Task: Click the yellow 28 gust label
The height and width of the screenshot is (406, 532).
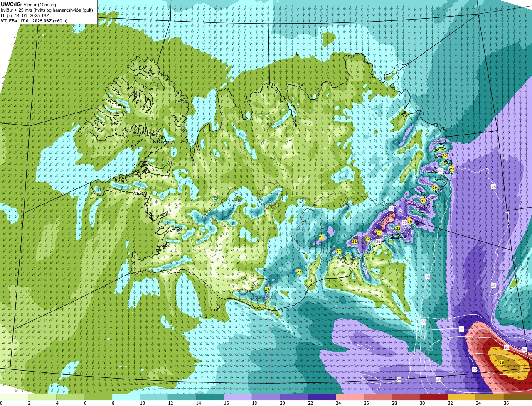Action: pos(452,169)
